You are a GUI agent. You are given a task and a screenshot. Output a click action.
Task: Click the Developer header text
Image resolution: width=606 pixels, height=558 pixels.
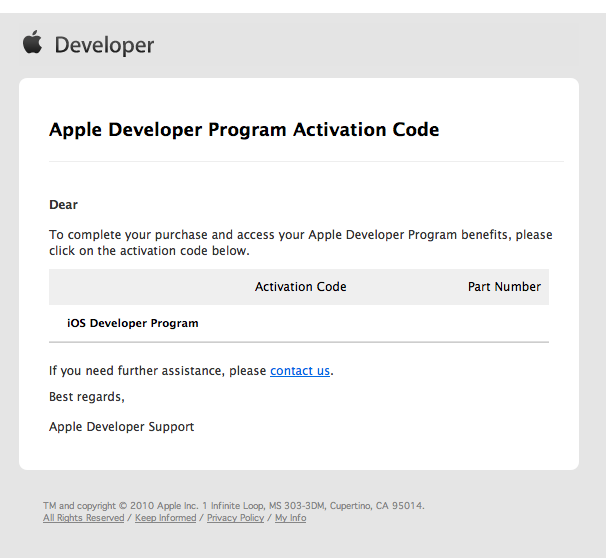104,45
